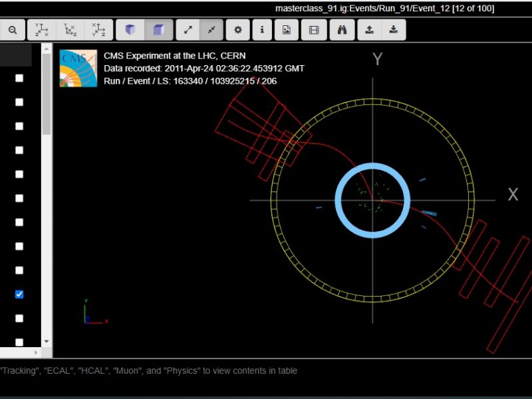Viewport: 532px width, 399px height.
Task: Click the film strip icon in the toolbar
Action: click(x=314, y=30)
